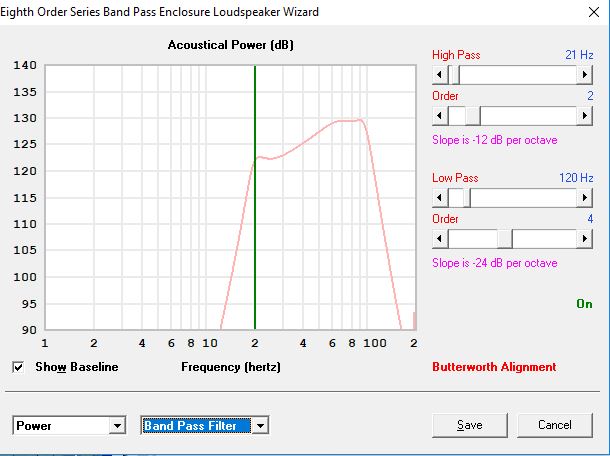Click the High Pass Order slider thumb
The height and width of the screenshot is (456, 610).
473,116
